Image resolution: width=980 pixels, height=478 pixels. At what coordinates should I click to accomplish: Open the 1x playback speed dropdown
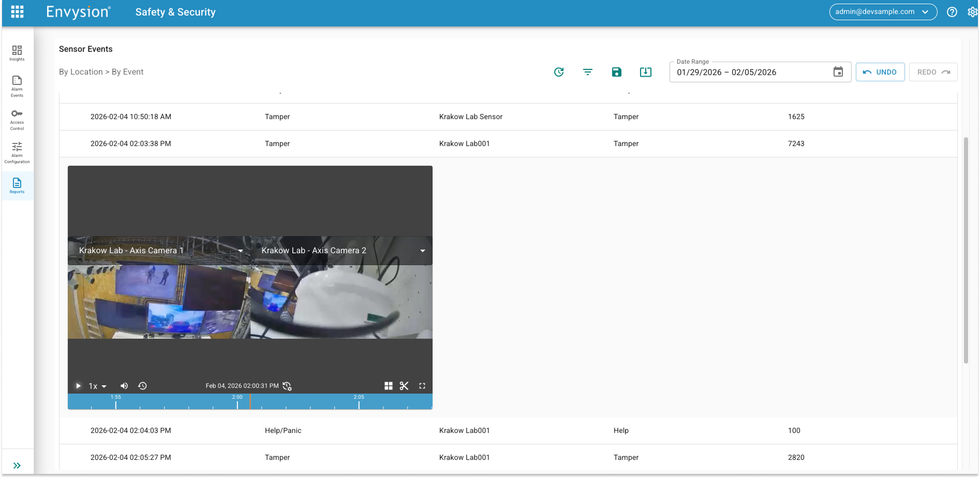[97, 386]
